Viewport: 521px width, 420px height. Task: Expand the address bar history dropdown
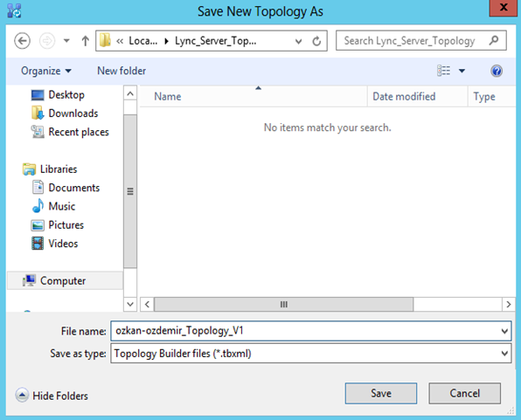coord(298,41)
